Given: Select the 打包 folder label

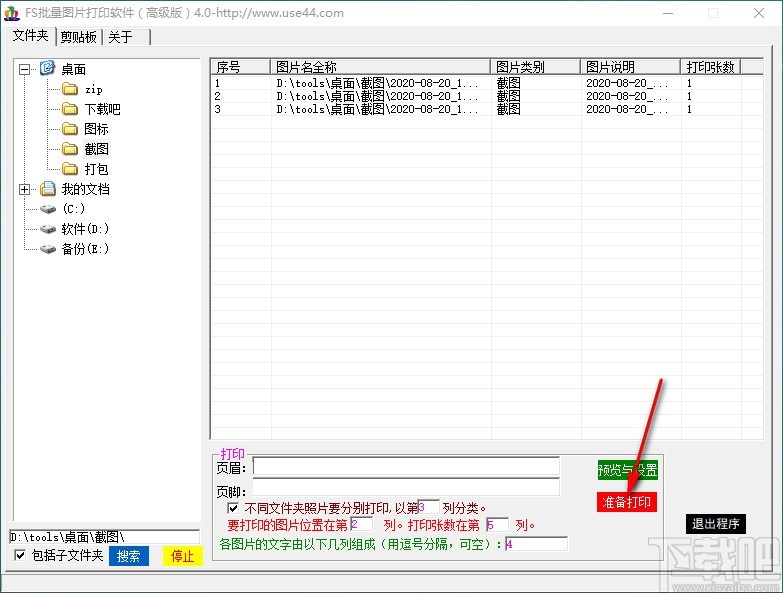Looking at the screenshot, I should click(x=96, y=169).
